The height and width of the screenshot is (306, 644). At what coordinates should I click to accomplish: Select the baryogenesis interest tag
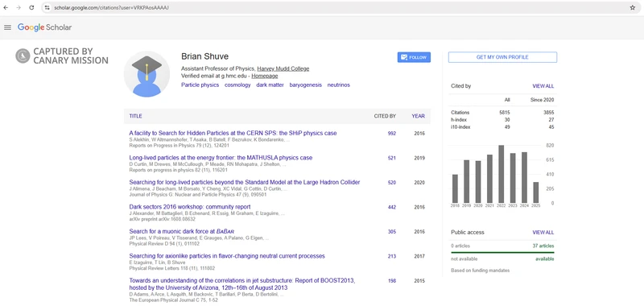coord(306,85)
